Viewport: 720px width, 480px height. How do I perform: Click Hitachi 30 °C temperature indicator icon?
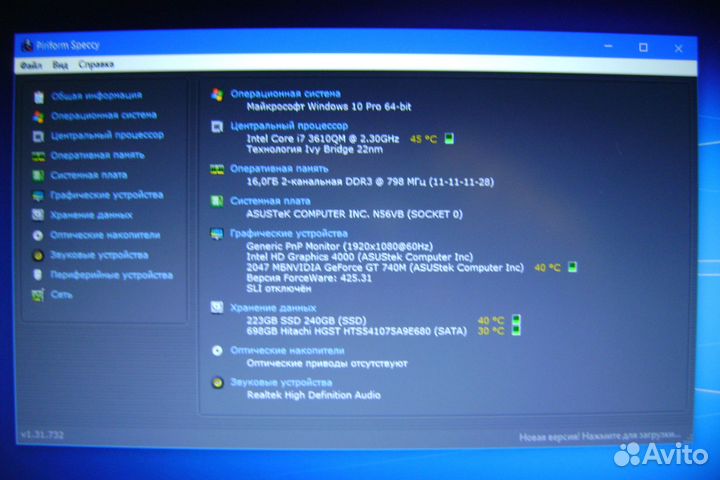[x=516, y=330]
